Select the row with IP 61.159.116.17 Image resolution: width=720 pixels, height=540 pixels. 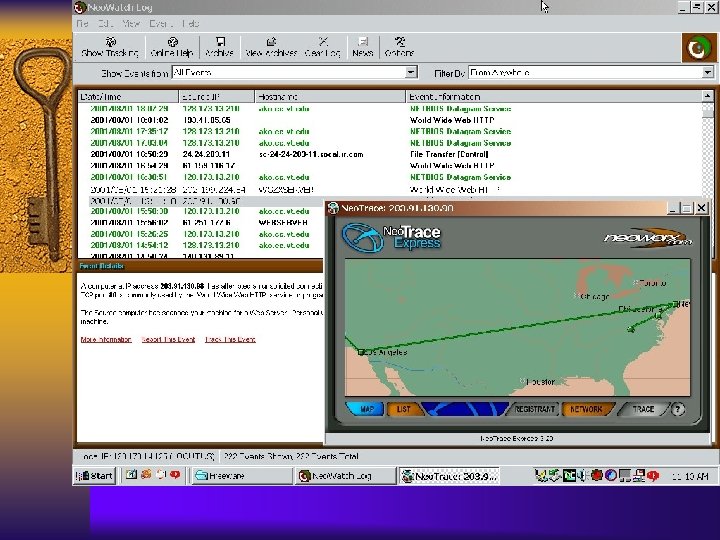point(390,166)
